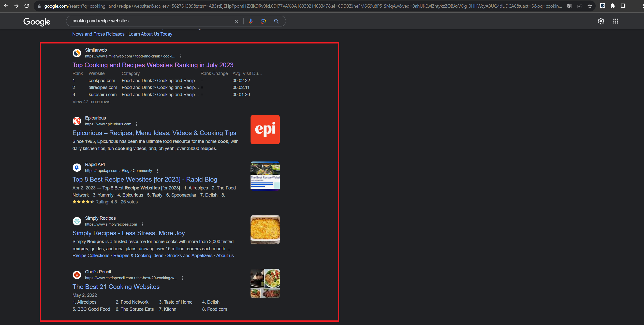This screenshot has height=325, width=644.
Task: Open more options for Chef's Pencil result
Action: (x=182, y=278)
